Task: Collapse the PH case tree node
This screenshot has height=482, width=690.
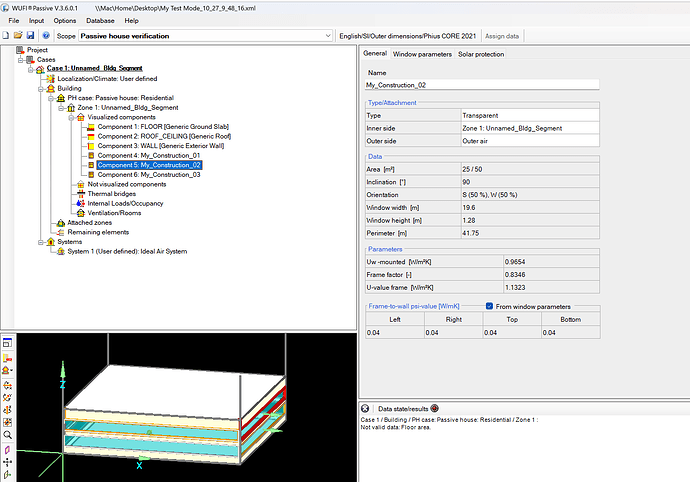Action: (x=51, y=98)
